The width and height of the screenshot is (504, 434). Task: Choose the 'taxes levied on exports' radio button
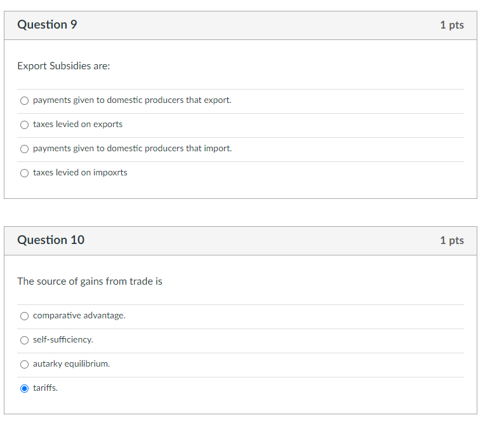[24, 125]
